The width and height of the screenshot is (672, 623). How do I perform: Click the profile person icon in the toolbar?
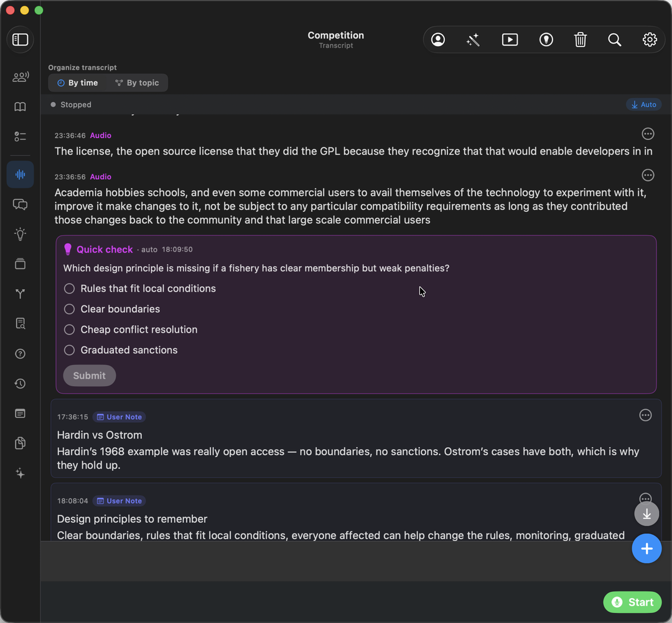(438, 40)
